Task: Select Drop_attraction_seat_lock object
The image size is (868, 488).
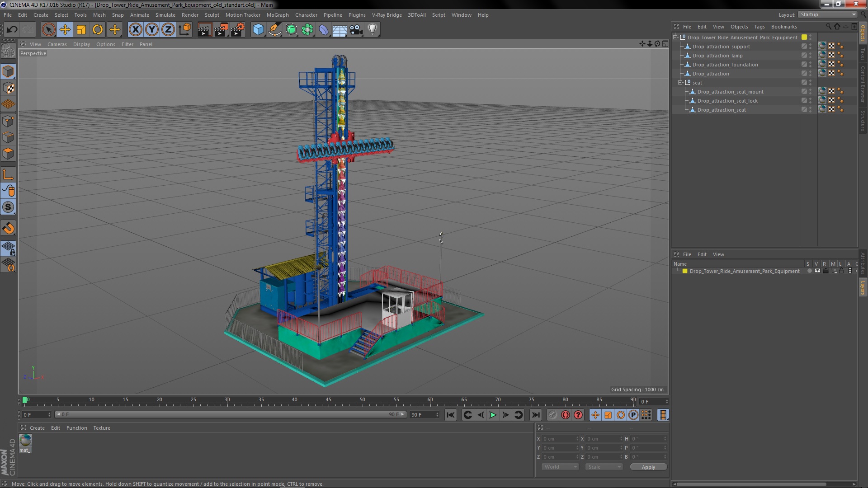Action: (727, 101)
